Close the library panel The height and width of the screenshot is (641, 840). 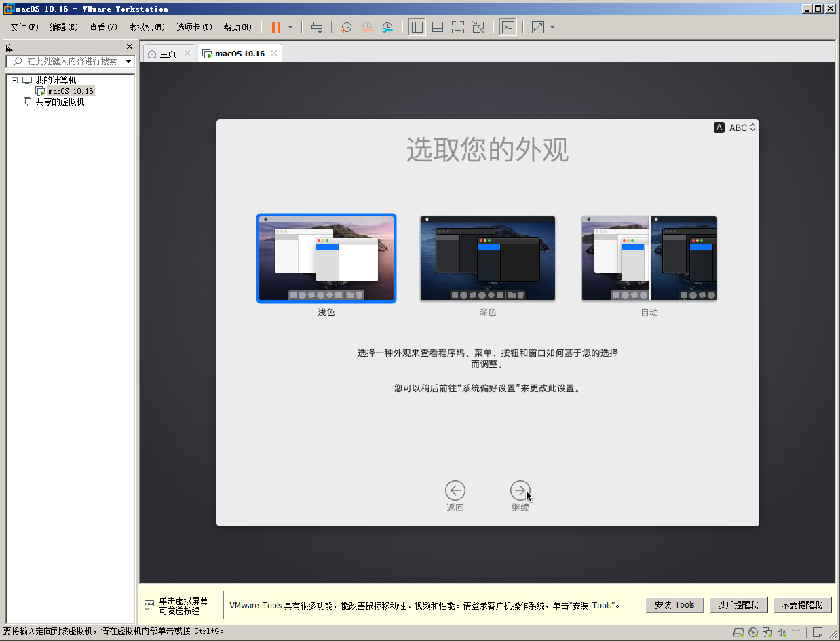(x=130, y=47)
